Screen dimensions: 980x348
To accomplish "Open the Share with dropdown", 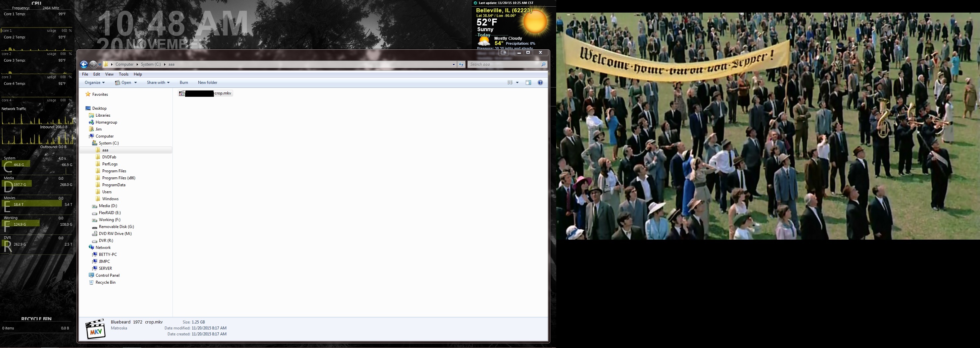I will (158, 83).
